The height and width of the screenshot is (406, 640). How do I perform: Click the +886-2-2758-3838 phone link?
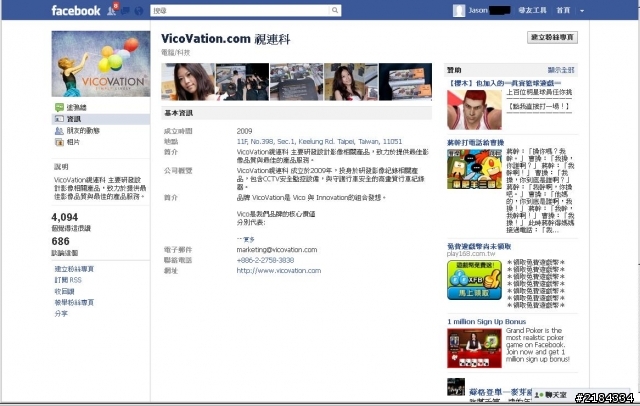pos(265,260)
